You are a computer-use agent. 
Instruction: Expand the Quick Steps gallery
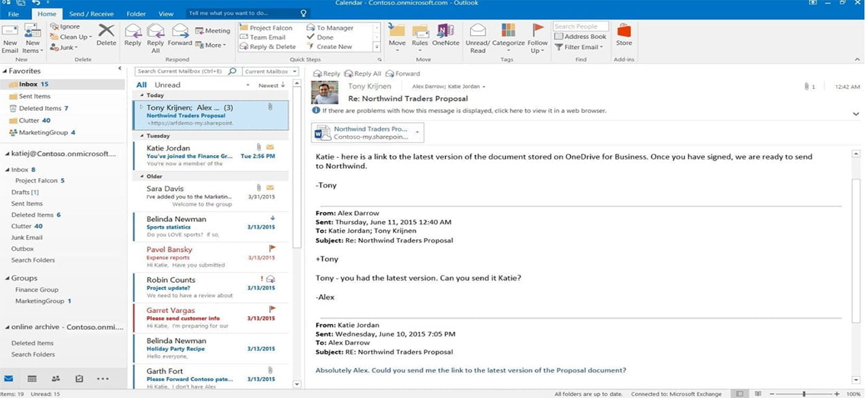coord(377,48)
